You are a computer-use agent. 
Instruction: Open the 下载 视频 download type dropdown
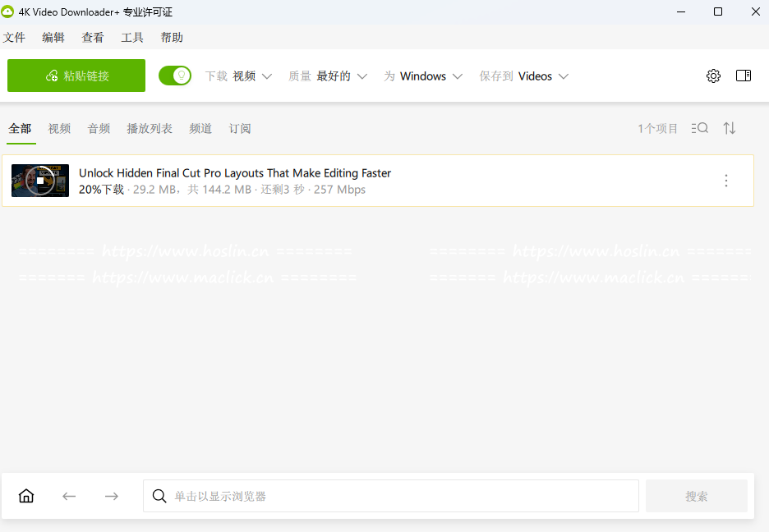pos(238,76)
